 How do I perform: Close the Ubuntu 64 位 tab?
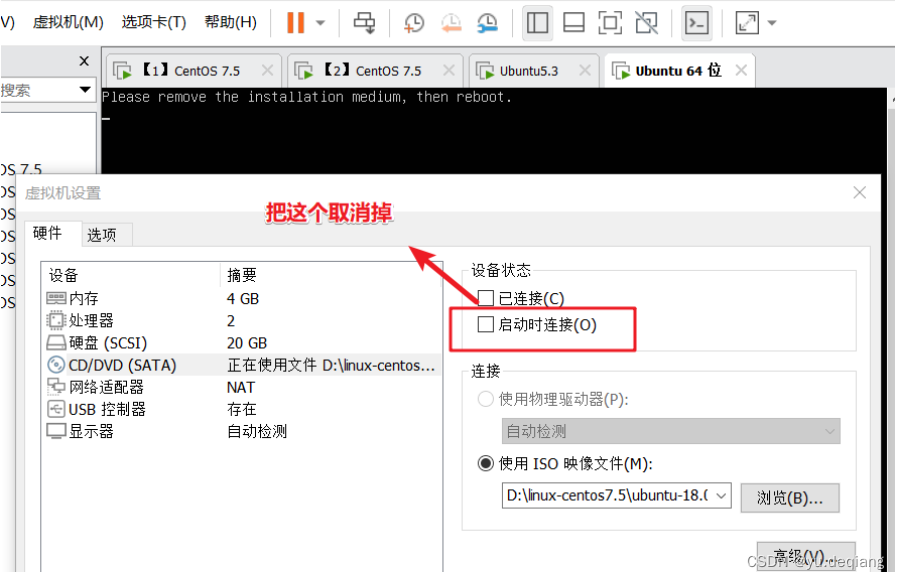coord(741,71)
